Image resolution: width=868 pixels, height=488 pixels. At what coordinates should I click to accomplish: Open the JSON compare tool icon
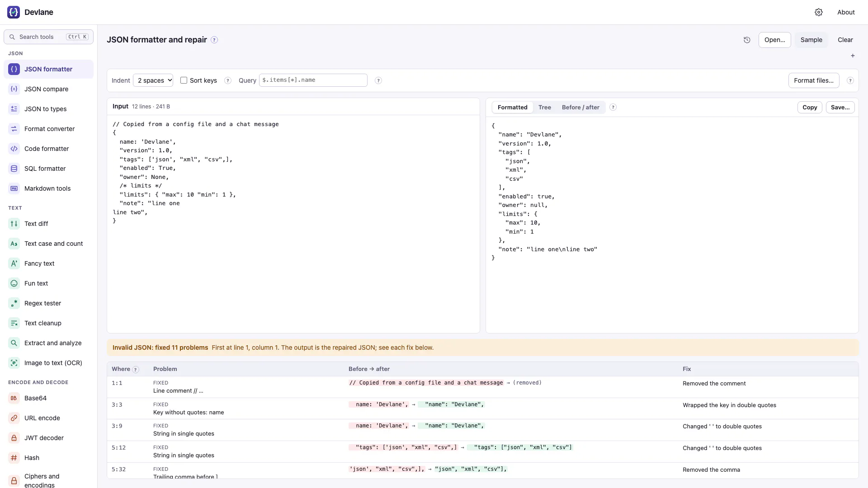(14, 89)
